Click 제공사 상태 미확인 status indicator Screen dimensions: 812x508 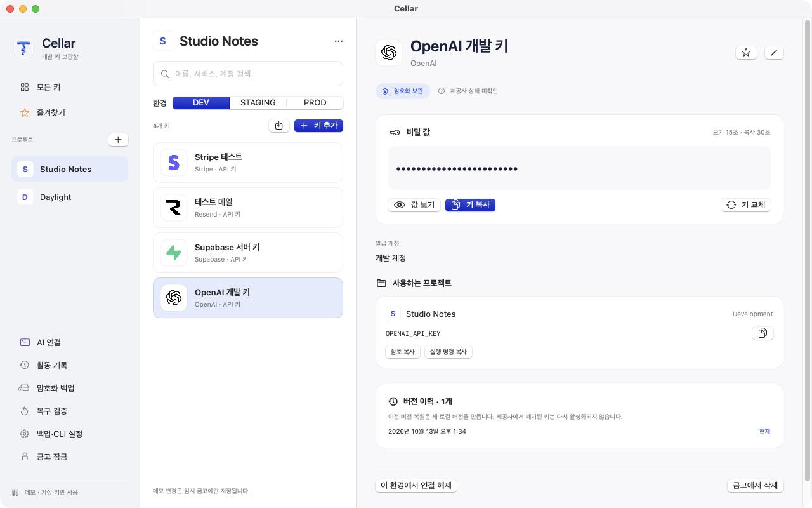pos(468,91)
